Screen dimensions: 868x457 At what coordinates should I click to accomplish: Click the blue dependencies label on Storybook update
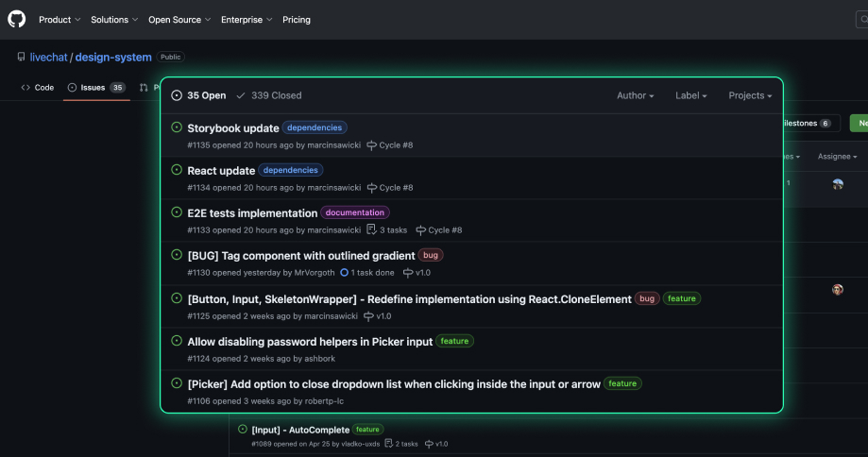click(315, 127)
